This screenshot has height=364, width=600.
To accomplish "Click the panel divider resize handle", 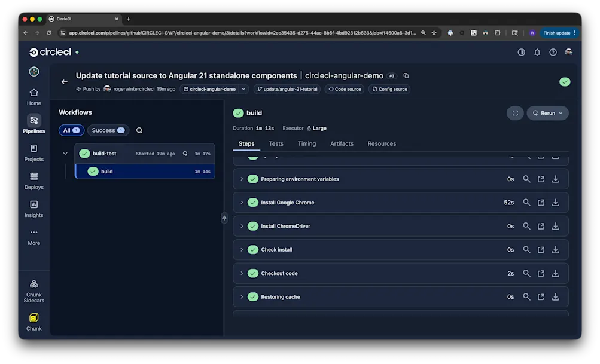I will [224, 218].
